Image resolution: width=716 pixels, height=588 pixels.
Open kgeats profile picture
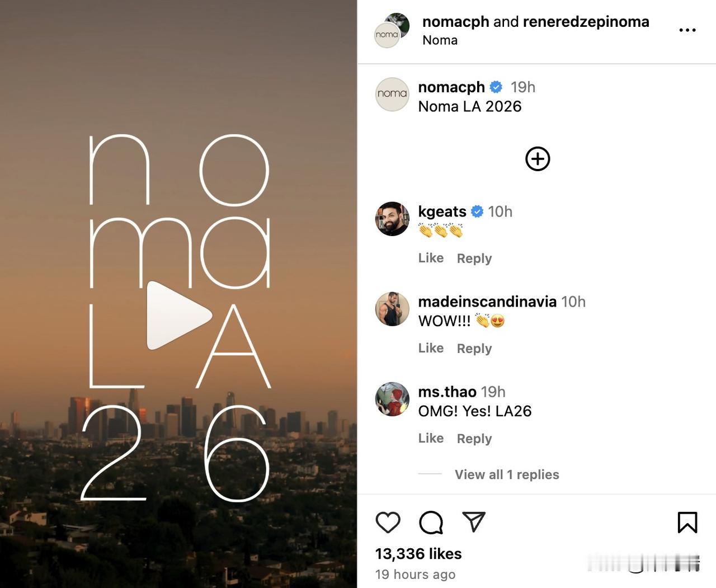pos(392,219)
